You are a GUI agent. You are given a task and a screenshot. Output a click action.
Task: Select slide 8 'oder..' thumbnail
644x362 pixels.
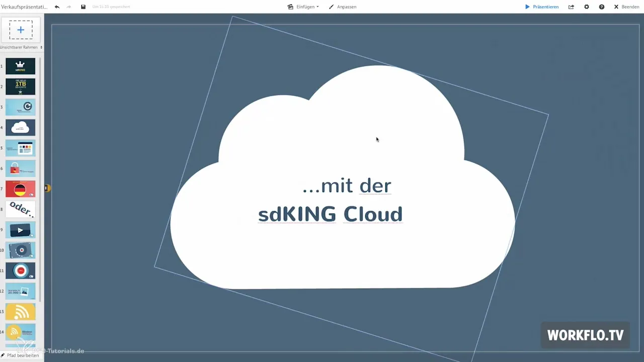21,209
